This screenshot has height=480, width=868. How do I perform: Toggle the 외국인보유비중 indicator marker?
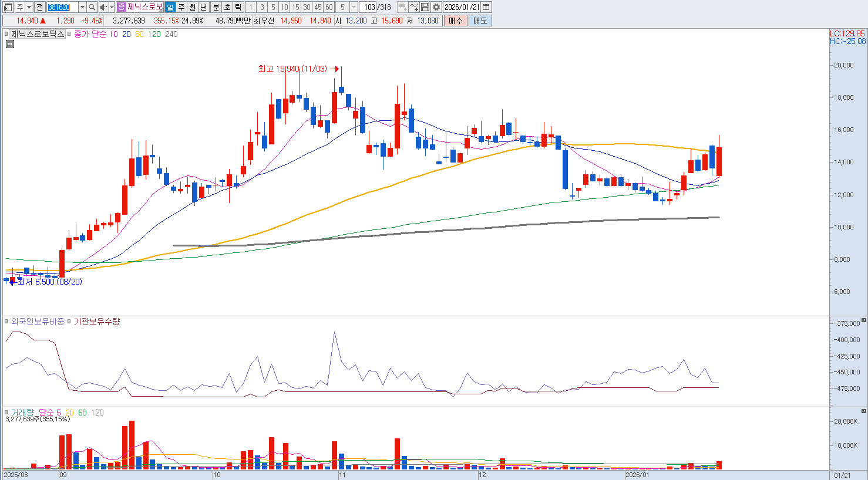point(7,322)
